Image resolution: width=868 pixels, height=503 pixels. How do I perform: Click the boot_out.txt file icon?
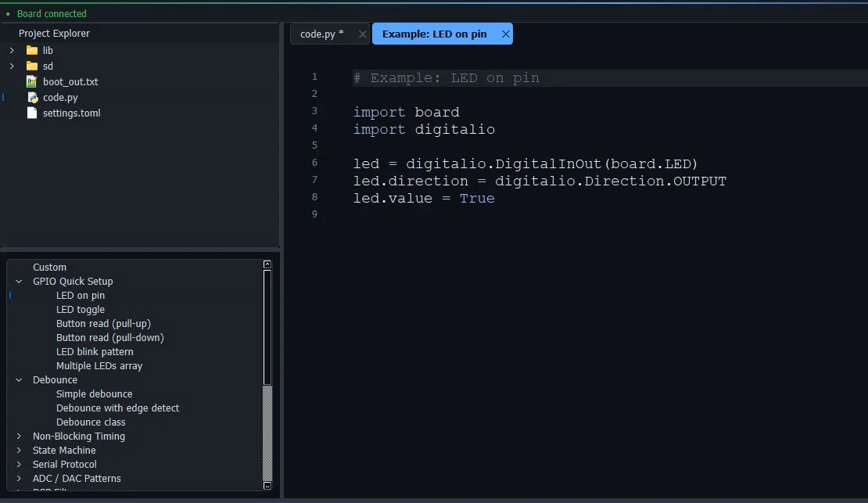(32, 81)
